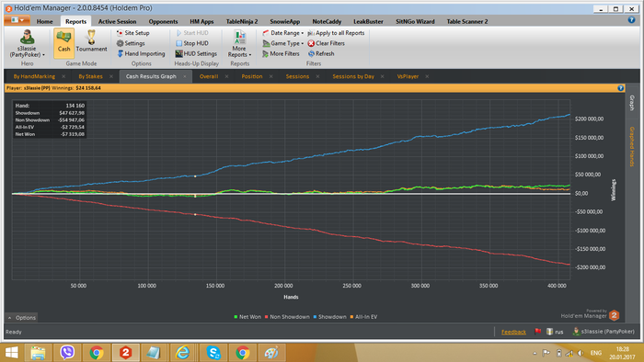
Task: Toggle the All-In EV legend entry
Action: (x=363, y=317)
